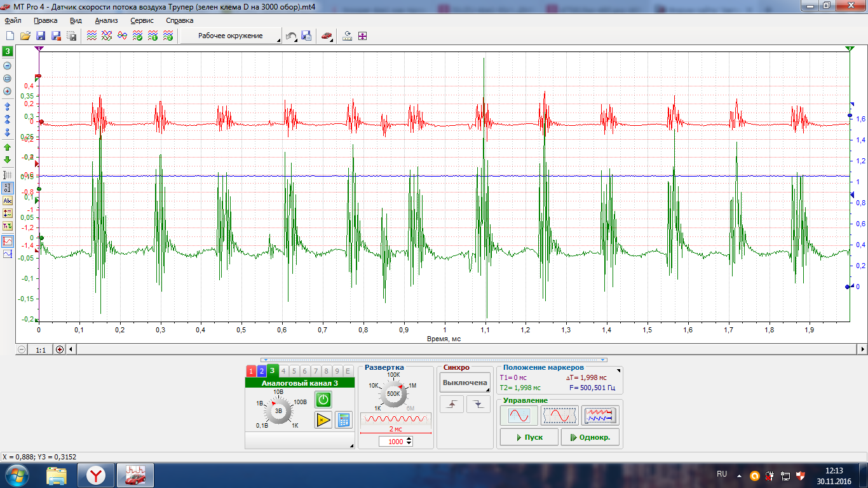Viewport: 868px width, 488px height.
Task: Open the calculator icon in the channel panel
Action: (344, 419)
